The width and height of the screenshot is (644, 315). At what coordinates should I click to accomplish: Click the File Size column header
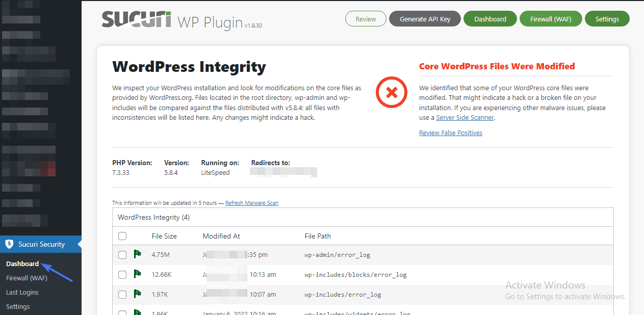click(164, 236)
